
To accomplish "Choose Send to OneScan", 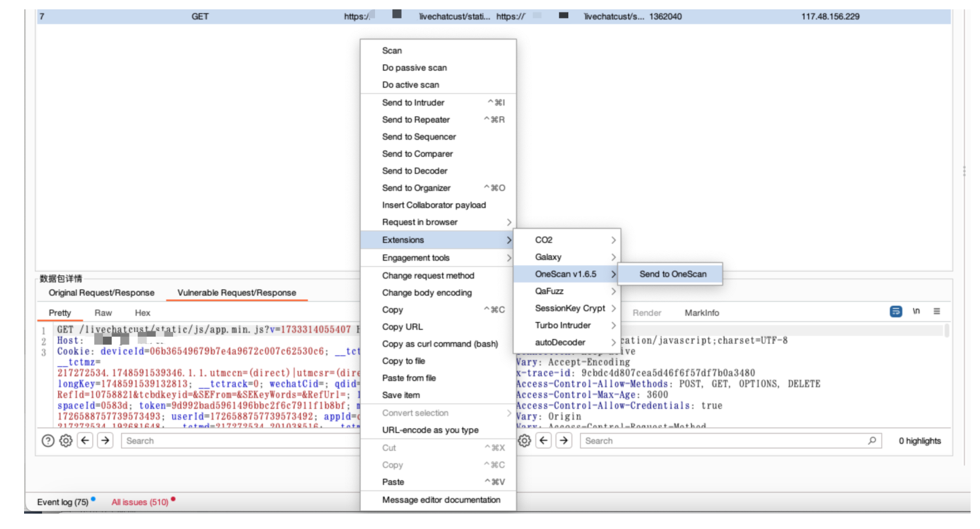I will [x=672, y=274].
